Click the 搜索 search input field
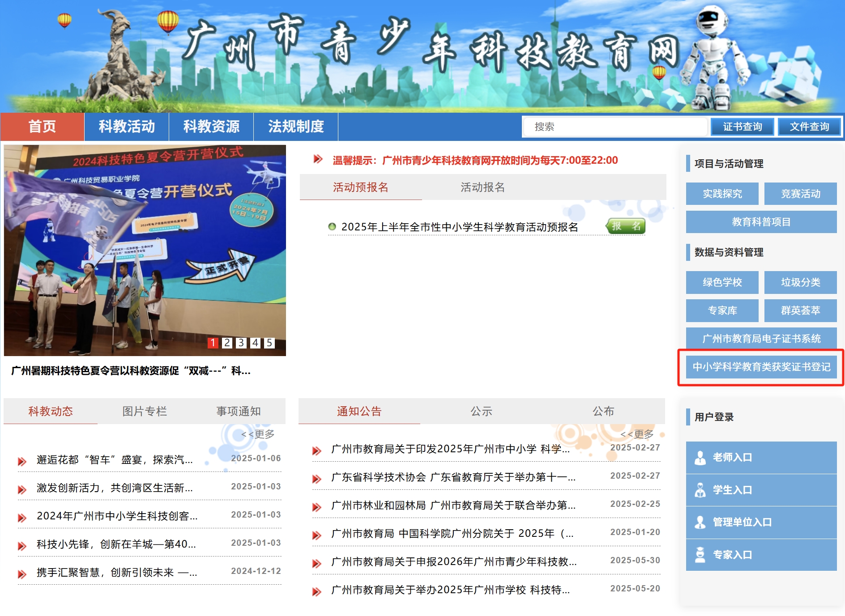 (615, 127)
